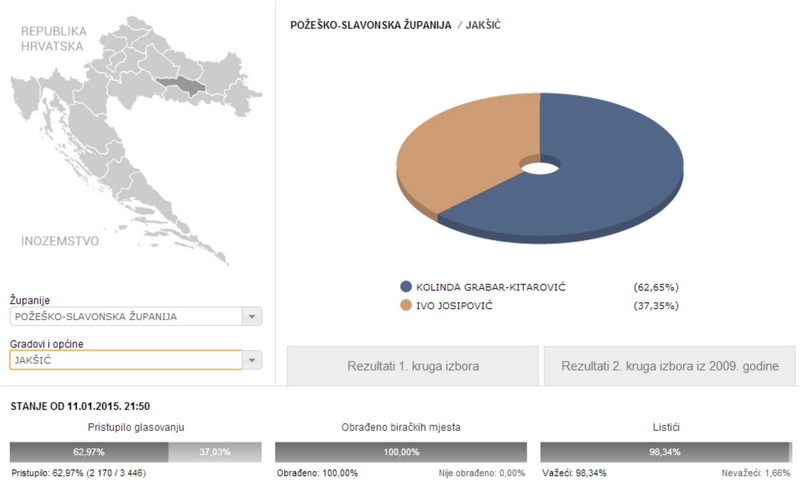Screen dimensions: 800x490
Task: Click the orange Ivo Josipović legend dot
Action: point(406,306)
